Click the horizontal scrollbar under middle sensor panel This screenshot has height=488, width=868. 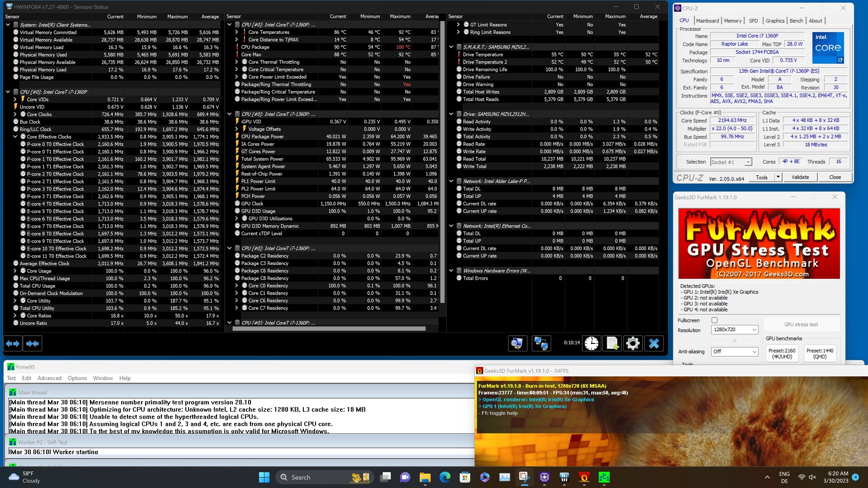tap(329, 329)
